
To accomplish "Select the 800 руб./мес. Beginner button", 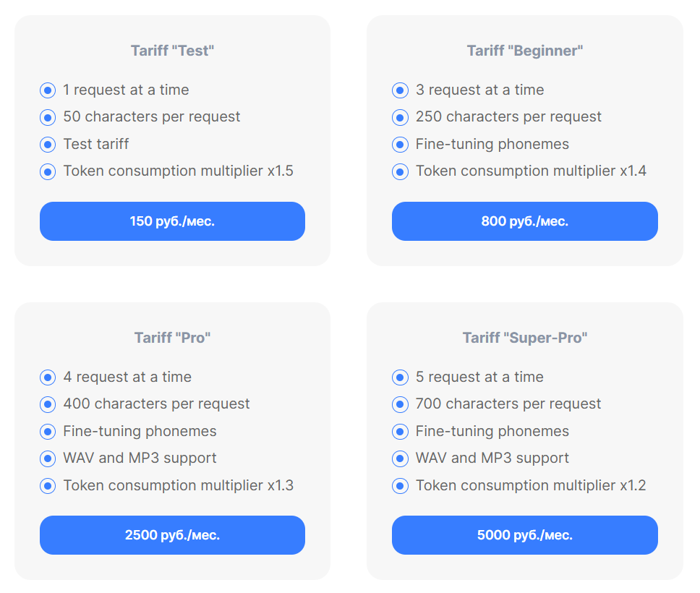I will (x=524, y=221).
